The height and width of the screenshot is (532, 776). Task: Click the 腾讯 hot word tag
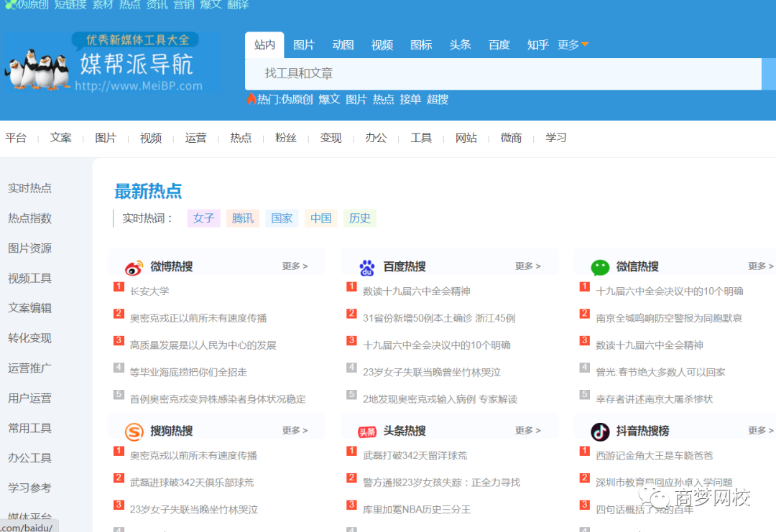(242, 218)
